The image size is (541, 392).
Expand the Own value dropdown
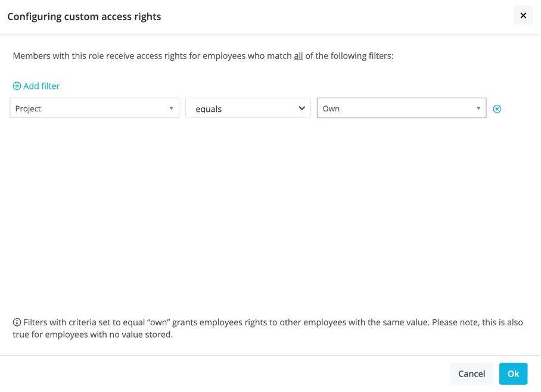(x=401, y=108)
